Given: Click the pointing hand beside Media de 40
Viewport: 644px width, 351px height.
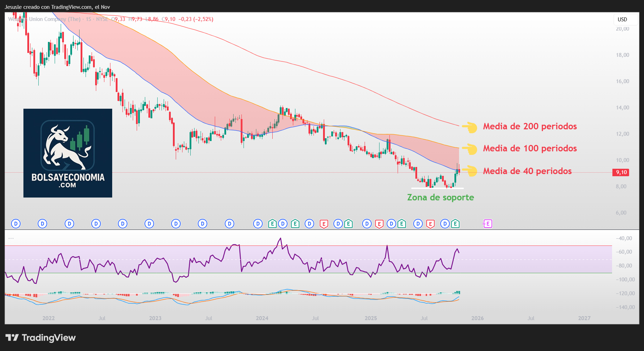Looking at the screenshot, I should [470, 171].
